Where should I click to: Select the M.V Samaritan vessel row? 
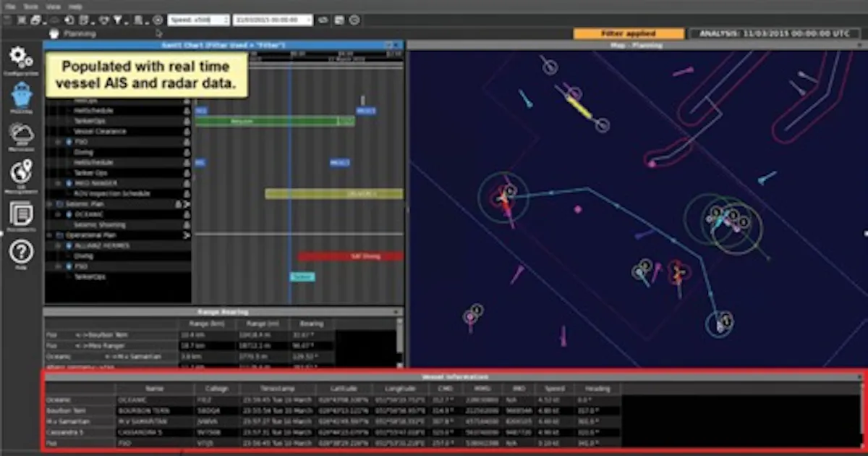click(x=333, y=421)
